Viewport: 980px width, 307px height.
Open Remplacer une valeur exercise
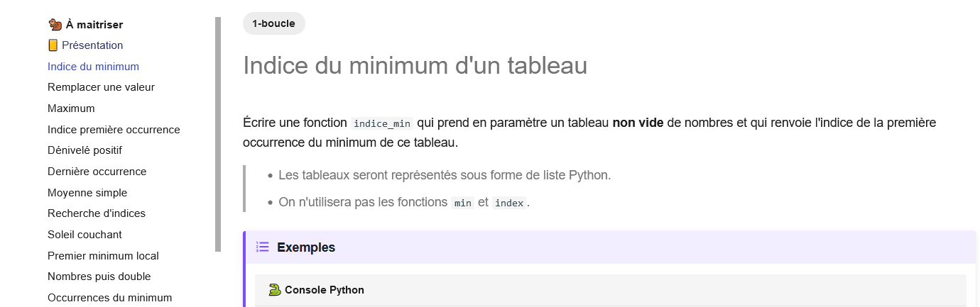[x=101, y=87]
